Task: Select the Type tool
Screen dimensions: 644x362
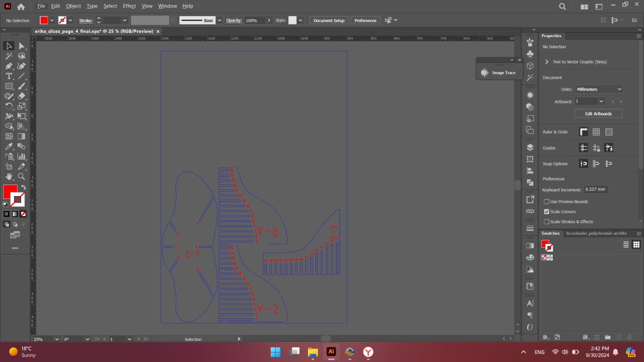Action: 9,76
